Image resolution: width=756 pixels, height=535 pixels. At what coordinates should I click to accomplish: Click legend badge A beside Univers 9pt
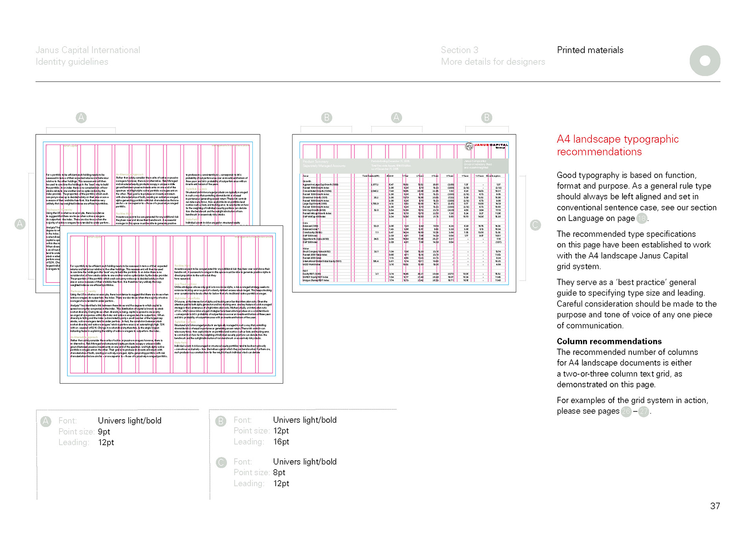pyautogui.click(x=46, y=421)
